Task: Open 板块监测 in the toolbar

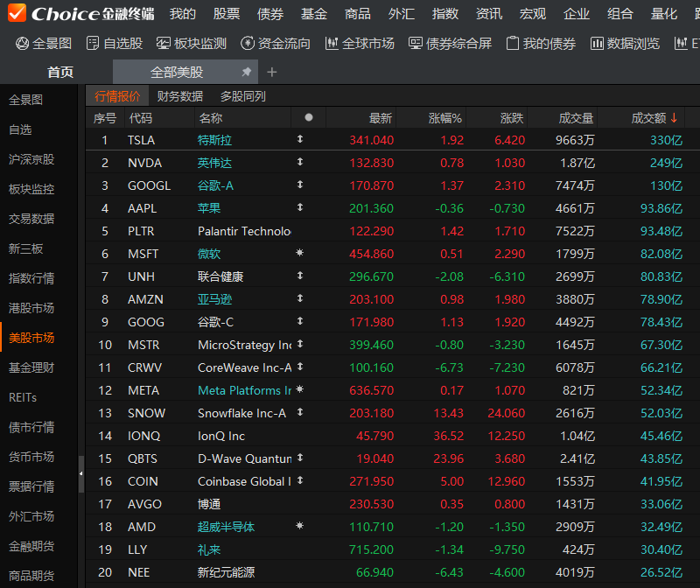Action: click(192, 43)
